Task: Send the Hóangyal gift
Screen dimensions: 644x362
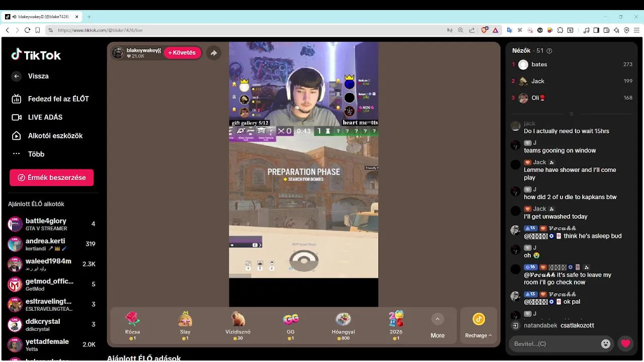Action: click(343, 326)
